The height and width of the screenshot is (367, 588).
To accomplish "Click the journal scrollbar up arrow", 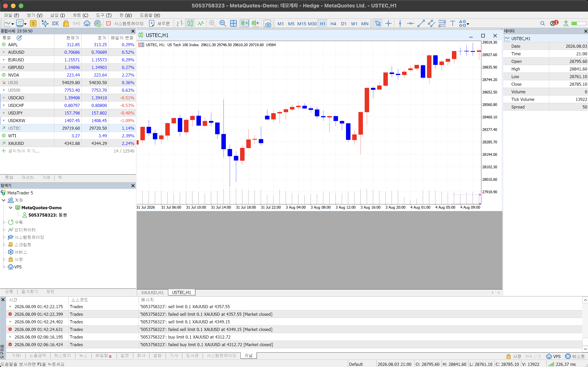I will pyautogui.click(x=585, y=300).
